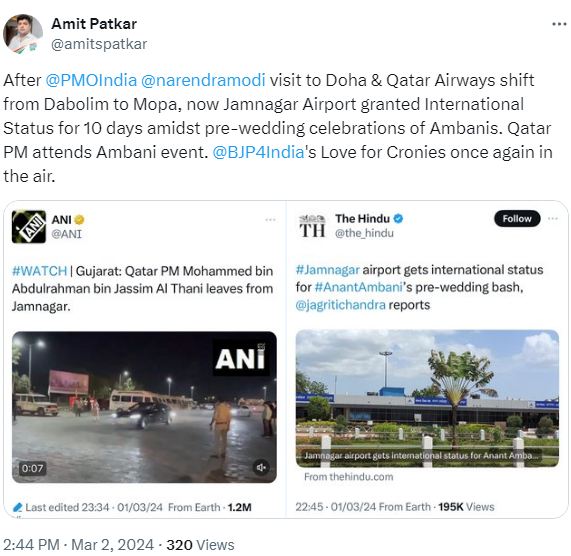This screenshot has width=571, height=556.
Task: Open the @narendramodi mention link
Action: click(x=203, y=80)
